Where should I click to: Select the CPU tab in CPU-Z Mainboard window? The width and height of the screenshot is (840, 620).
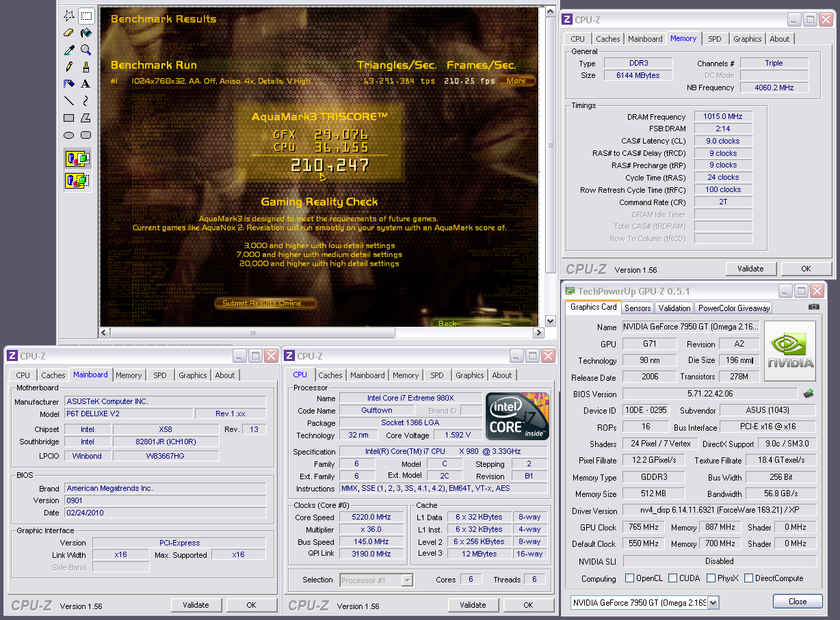(23, 375)
